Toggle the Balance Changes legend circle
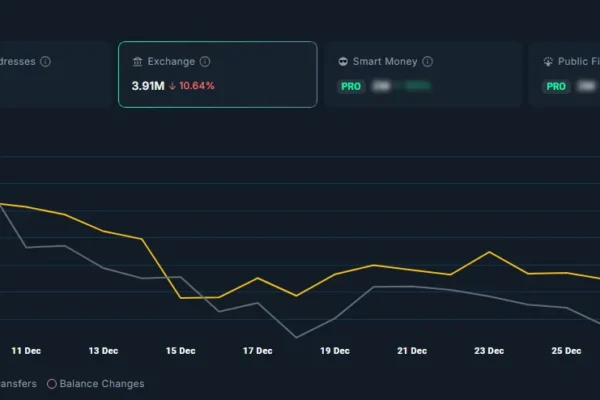 pyautogui.click(x=51, y=384)
